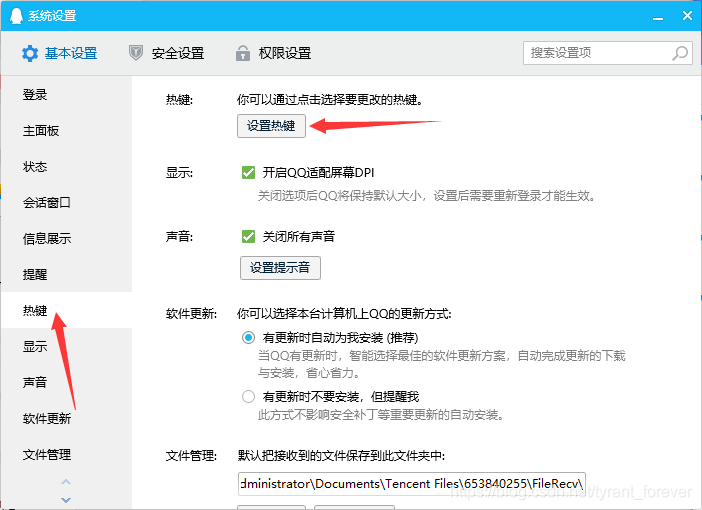Toggle 开启QQ适配屏幕DPI checkbox
Viewport: 702px width, 510px height.
tap(248, 172)
